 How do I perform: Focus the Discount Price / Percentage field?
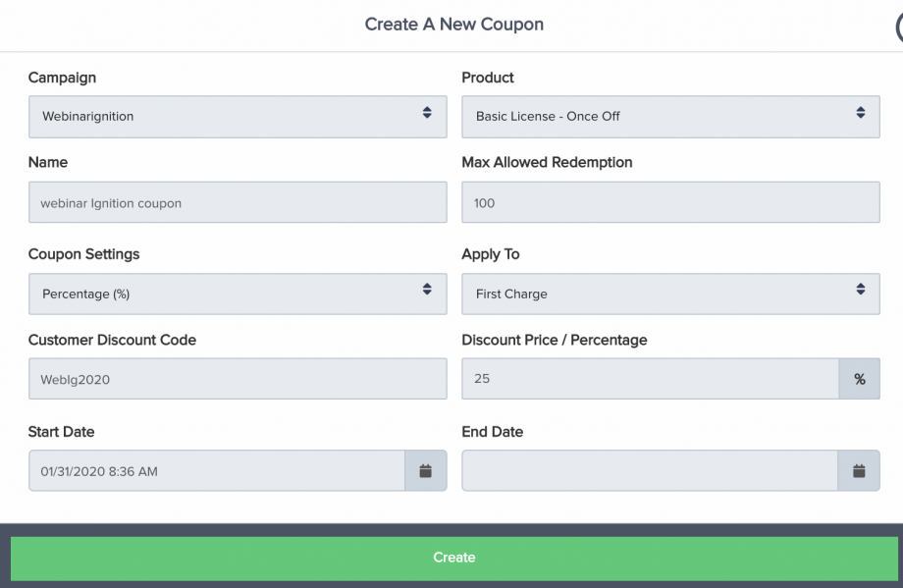(x=650, y=379)
